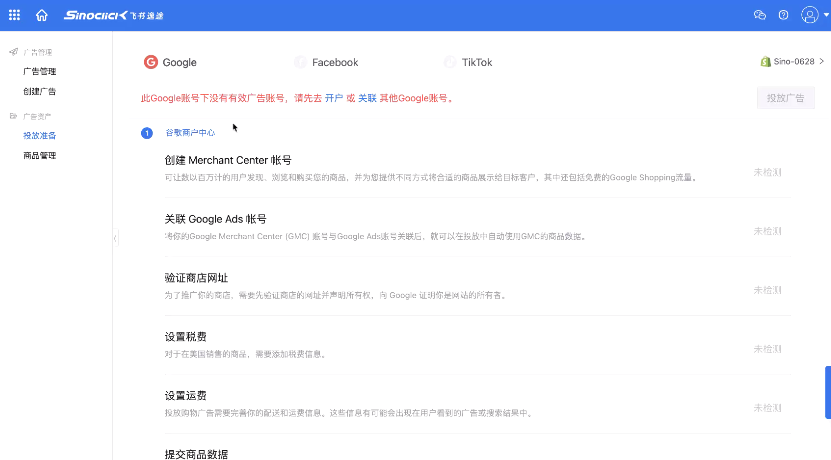This screenshot has width=831, height=460.
Task: Click the 投放广告 button
Action: coord(785,98)
